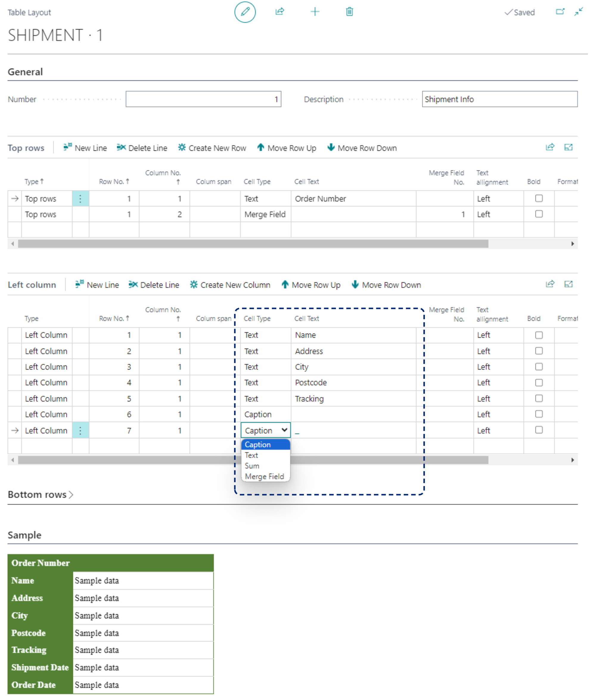This screenshot has height=700, width=596.
Task: Toggle Bold checkbox for Merge Field top row
Action: [539, 214]
